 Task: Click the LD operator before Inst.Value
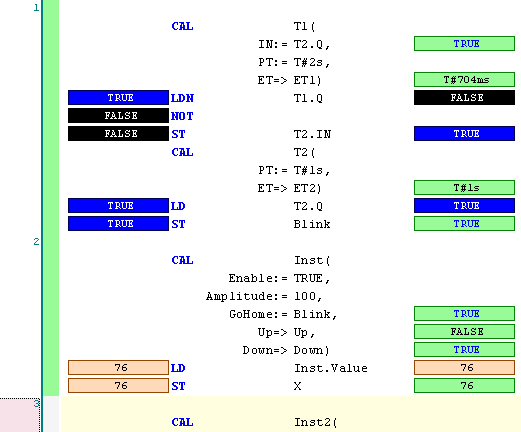[x=178, y=368]
